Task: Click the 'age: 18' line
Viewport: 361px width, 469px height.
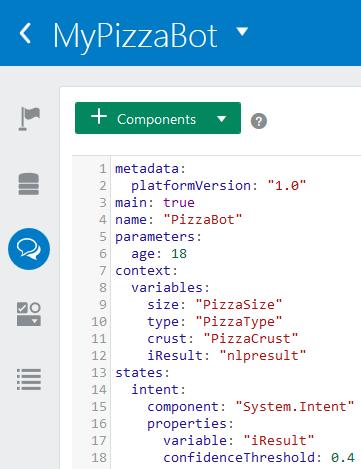Action: (x=159, y=254)
